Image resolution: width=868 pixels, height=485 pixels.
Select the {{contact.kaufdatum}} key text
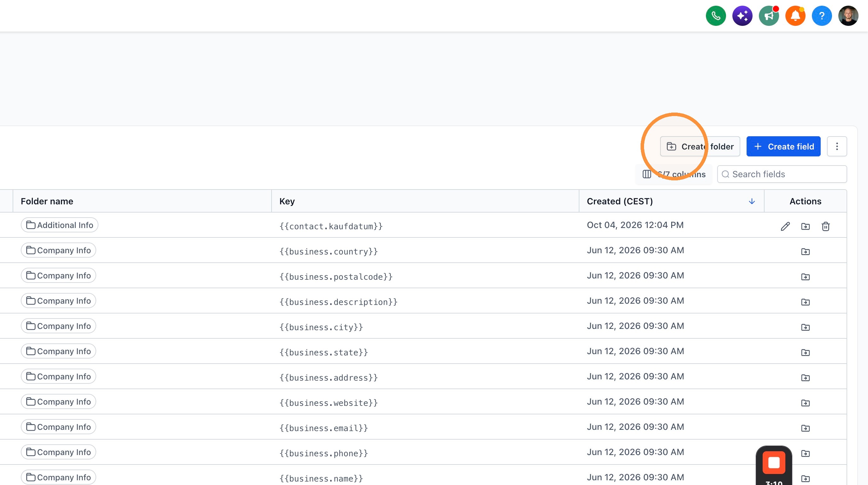pos(331,226)
